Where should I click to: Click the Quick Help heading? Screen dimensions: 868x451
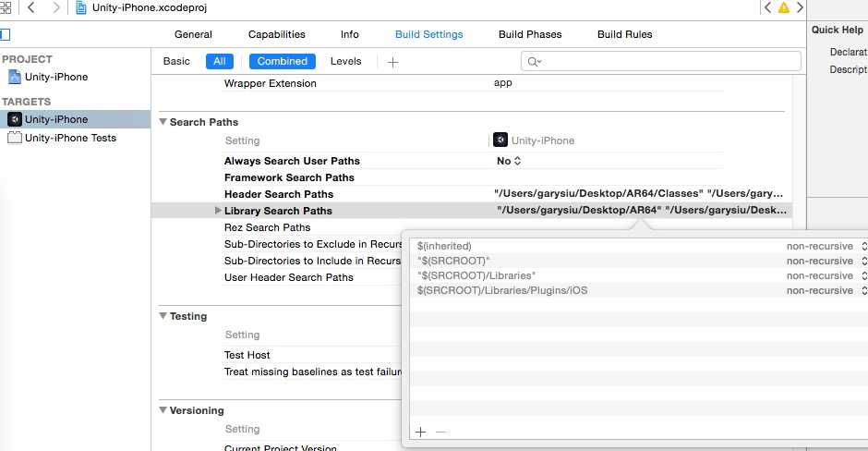[837, 30]
